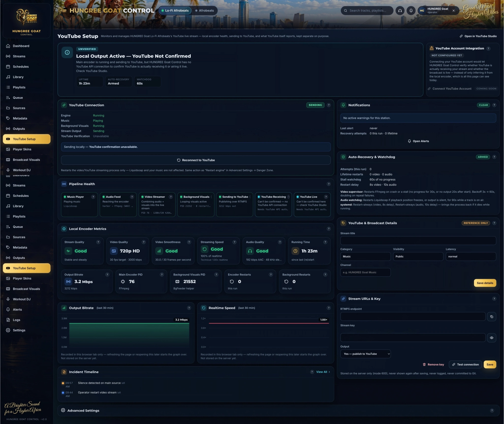Click the Realtime Speed red line graph
Screen dimensions: 504x424
click(x=269, y=323)
